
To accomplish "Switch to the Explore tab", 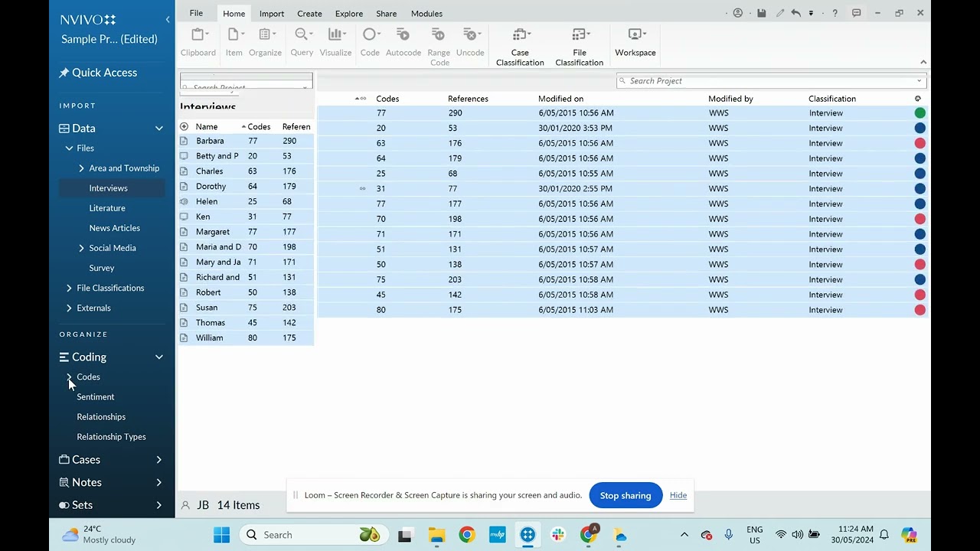I will point(348,14).
